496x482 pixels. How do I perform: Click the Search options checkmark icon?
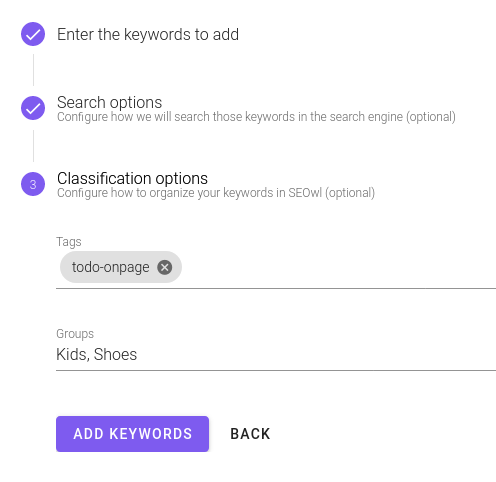click(x=33, y=108)
